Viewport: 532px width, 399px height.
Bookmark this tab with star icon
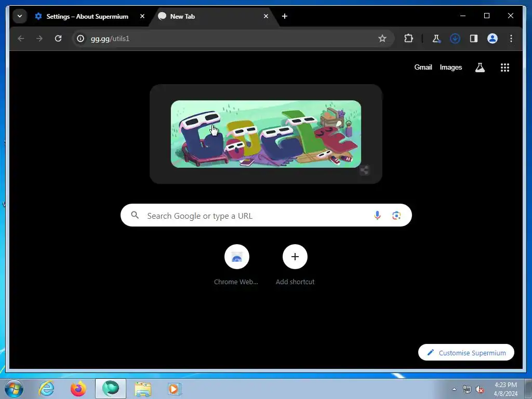point(382,38)
